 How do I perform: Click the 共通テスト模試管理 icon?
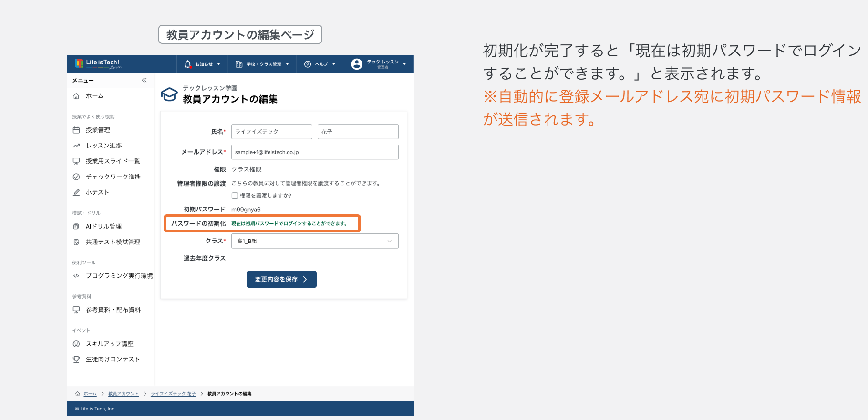coord(76,242)
